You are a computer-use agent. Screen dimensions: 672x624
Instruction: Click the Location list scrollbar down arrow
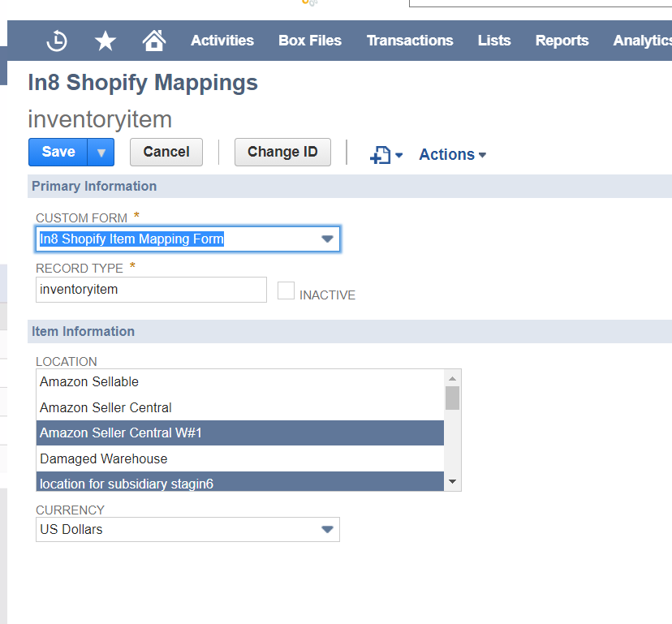pos(453,481)
